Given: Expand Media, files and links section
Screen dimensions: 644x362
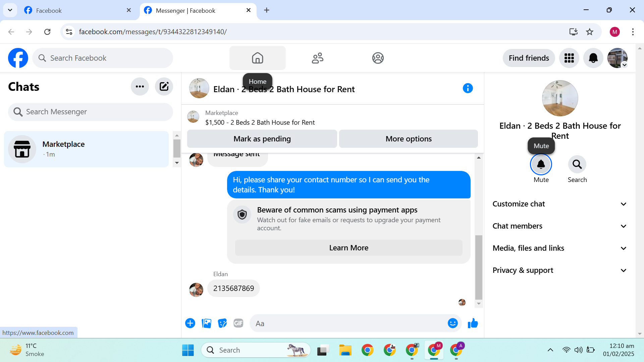Looking at the screenshot, I should point(560,248).
